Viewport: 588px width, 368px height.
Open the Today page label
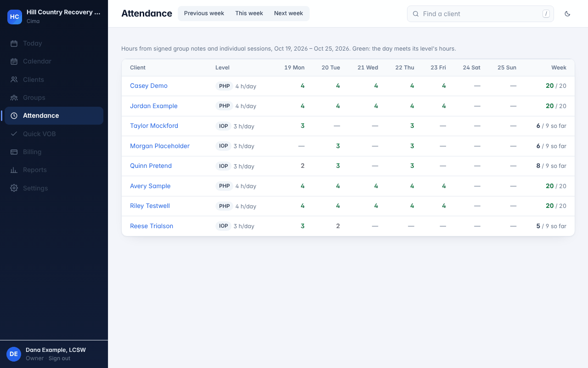(33, 43)
